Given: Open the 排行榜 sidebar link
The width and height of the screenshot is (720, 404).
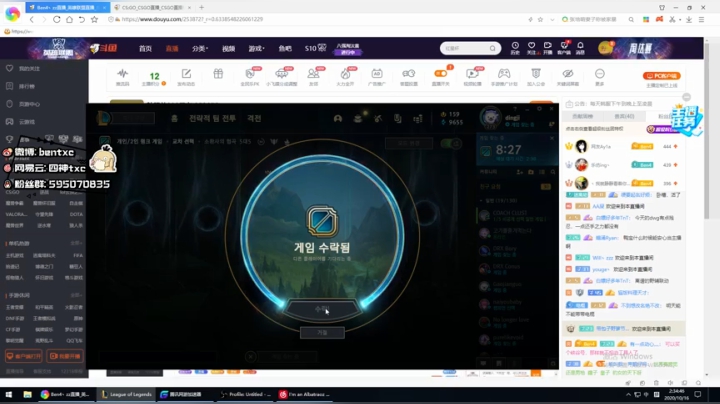Looking at the screenshot, I should 27,86.
